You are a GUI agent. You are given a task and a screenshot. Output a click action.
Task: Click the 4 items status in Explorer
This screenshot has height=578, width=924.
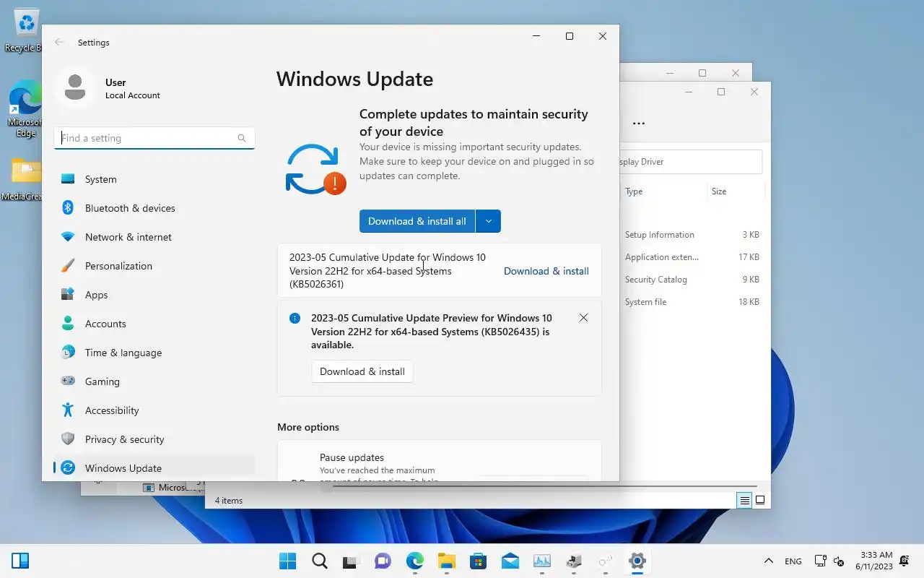pyautogui.click(x=229, y=500)
